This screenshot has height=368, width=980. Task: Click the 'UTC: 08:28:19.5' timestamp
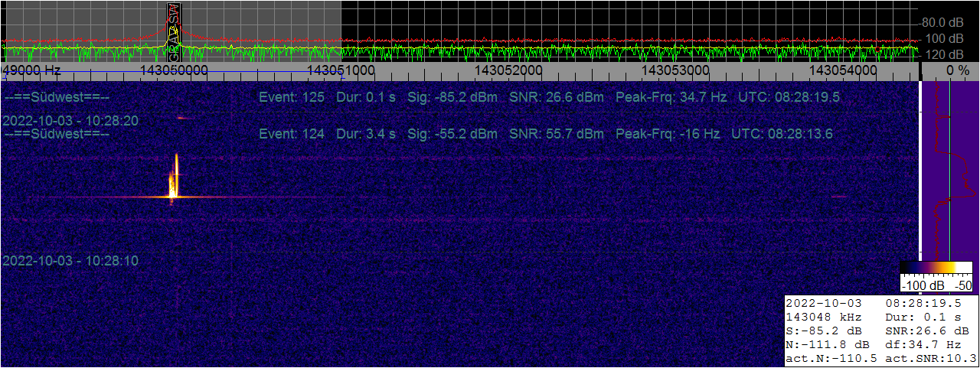(789, 97)
